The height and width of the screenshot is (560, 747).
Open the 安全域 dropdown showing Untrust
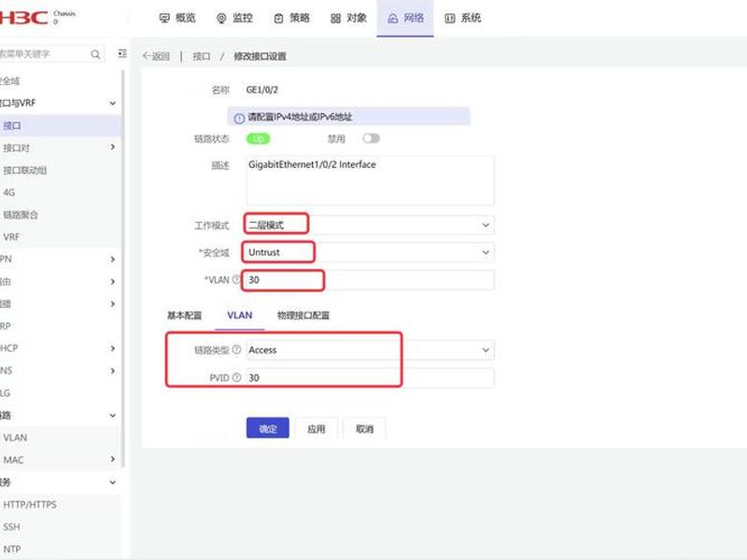click(x=370, y=252)
